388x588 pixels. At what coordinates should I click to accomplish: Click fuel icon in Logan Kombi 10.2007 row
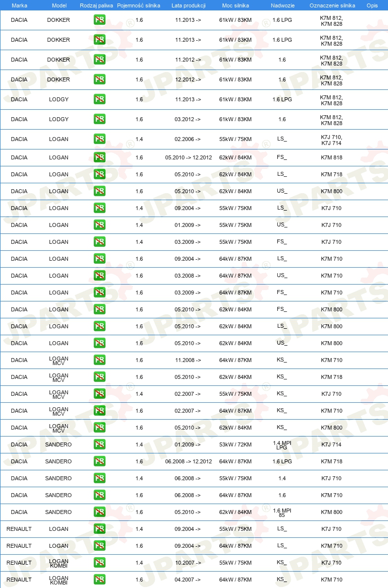tap(100, 562)
